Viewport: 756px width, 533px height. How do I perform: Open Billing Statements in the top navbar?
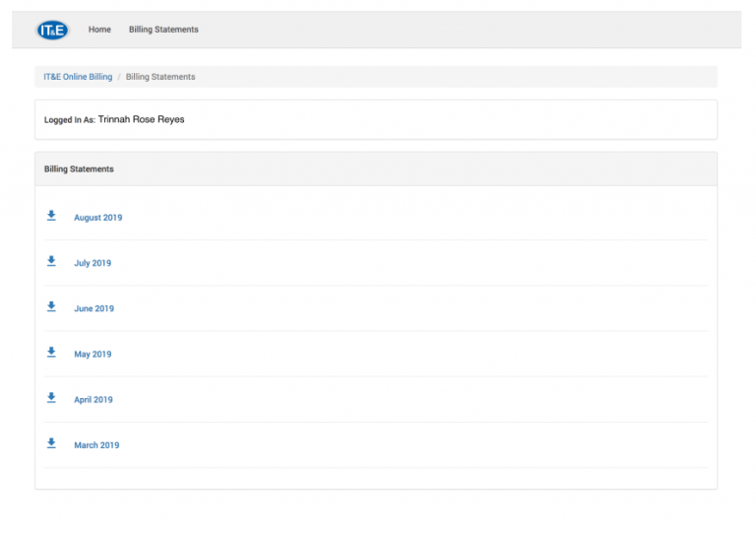pyautogui.click(x=163, y=30)
